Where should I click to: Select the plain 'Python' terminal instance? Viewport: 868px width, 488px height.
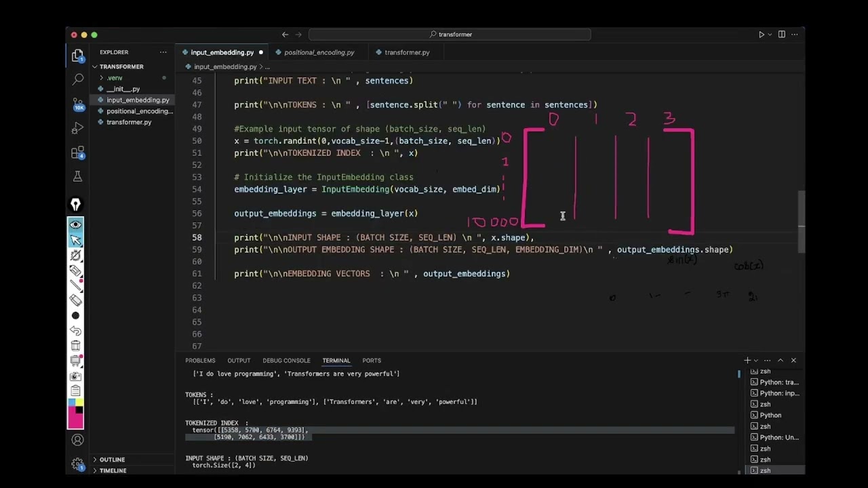pyautogui.click(x=774, y=415)
